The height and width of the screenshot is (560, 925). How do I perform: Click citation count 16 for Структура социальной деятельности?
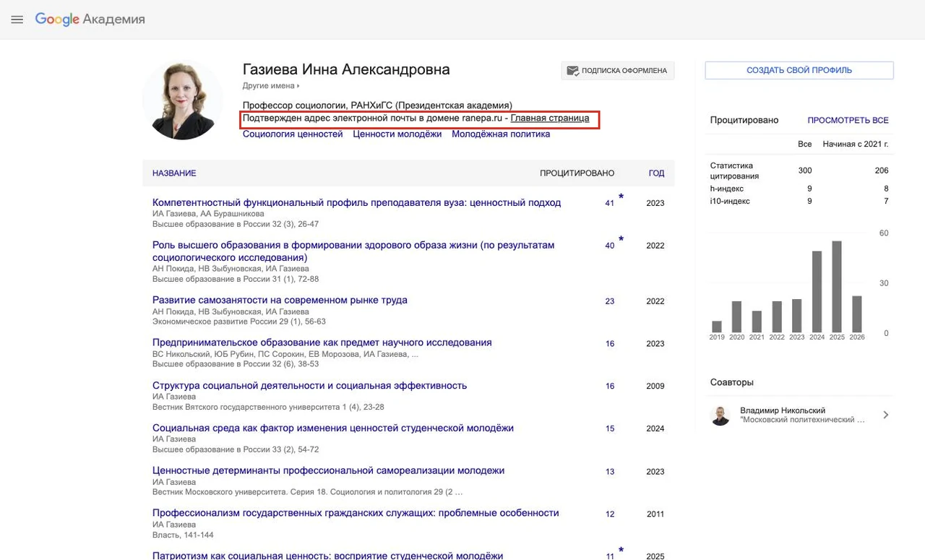tap(609, 387)
